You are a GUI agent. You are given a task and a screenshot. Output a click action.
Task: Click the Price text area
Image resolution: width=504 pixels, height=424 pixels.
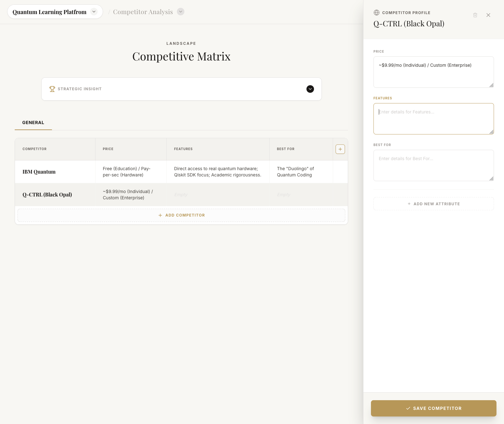coord(434,72)
